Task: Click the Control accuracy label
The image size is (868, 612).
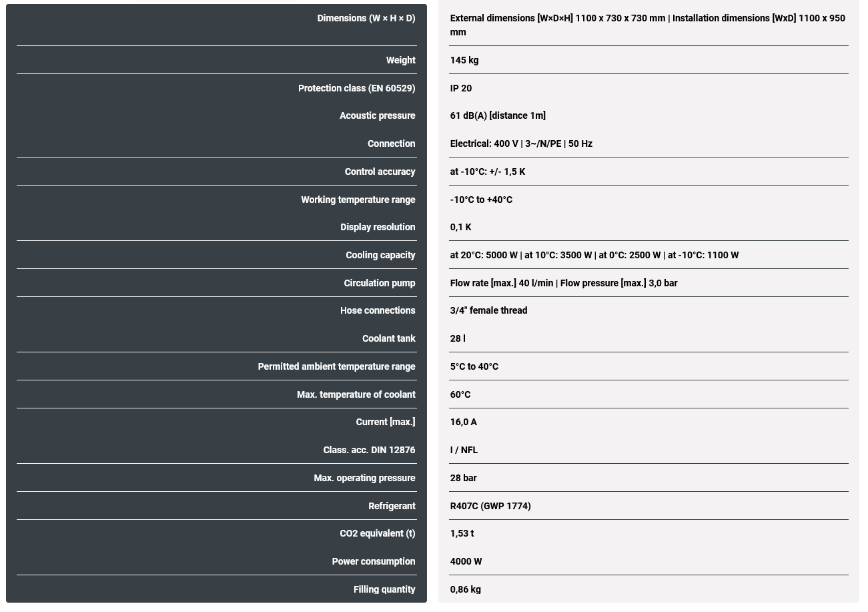Action: pyautogui.click(x=380, y=172)
